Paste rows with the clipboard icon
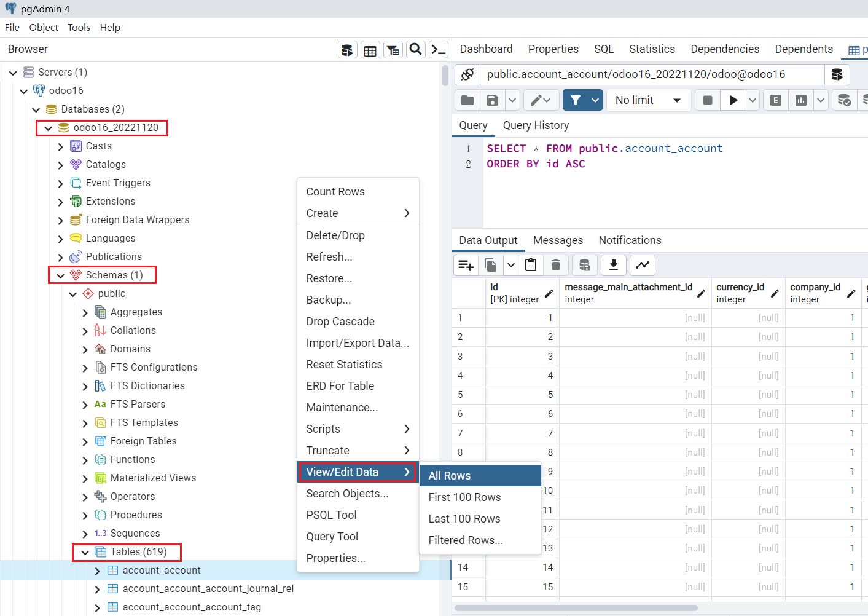The height and width of the screenshot is (616, 868). coord(531,265)
